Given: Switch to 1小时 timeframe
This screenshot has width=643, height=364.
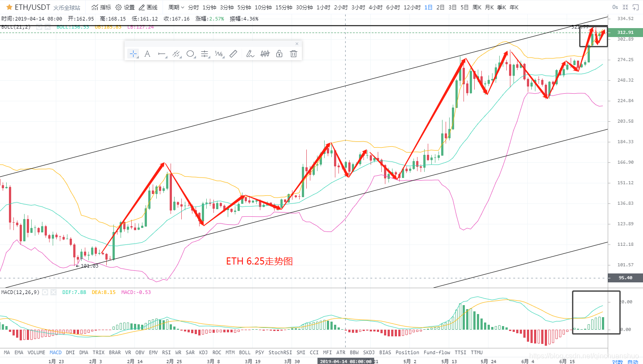Looking at the screenshot, I should pos(323,7).
